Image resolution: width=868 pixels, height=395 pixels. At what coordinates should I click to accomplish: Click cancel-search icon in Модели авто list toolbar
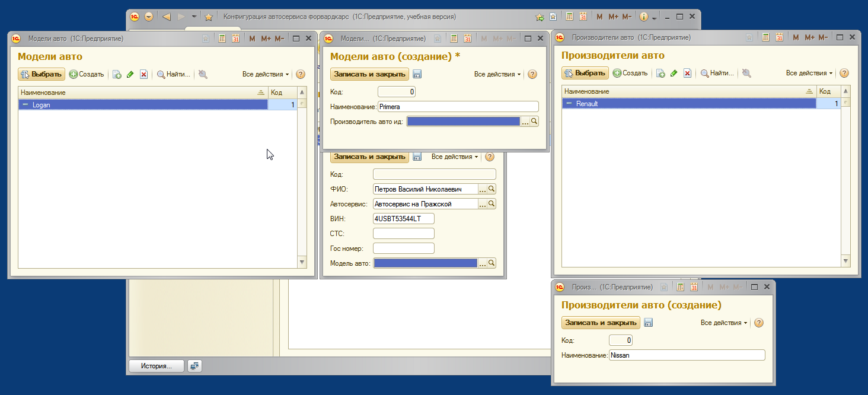tap(203, 75)
